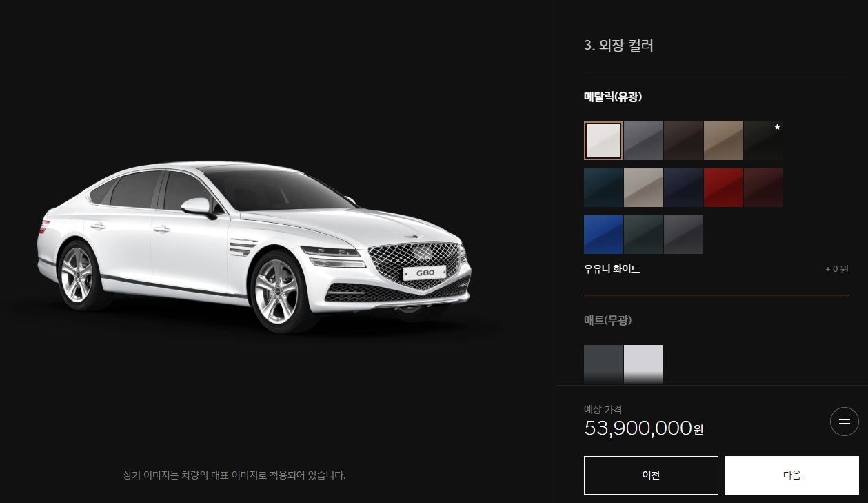Open the price summary menu icon
This screenshot has width=868, height=503.
coord(845,422)
